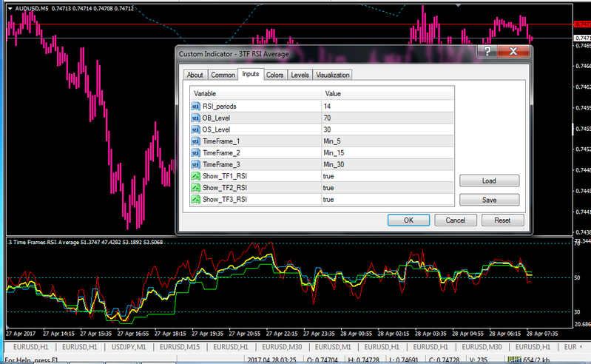Select the RSI_periods value field showing 14
Screen dimensions: 591x364
pos(328,107)
